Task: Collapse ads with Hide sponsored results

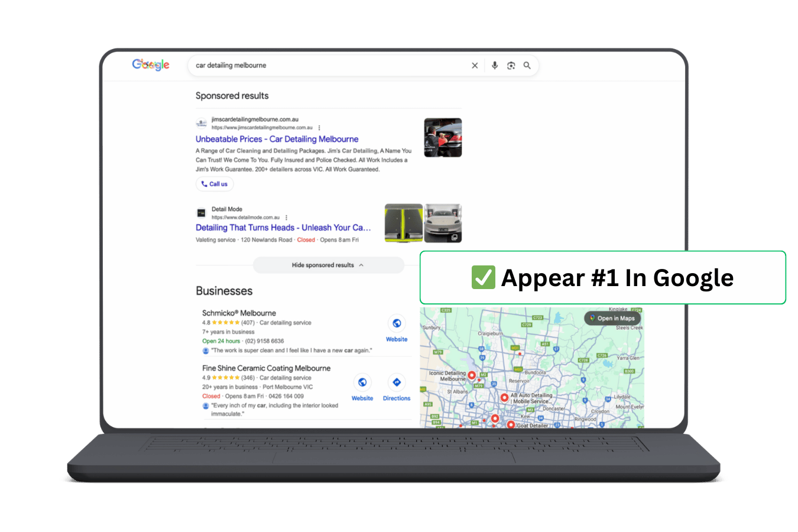Action: coord(328,265)
